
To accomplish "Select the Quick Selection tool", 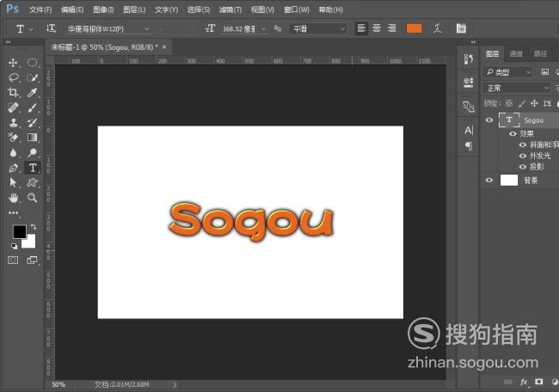I will pyautogui.click(x=33, y=77).
